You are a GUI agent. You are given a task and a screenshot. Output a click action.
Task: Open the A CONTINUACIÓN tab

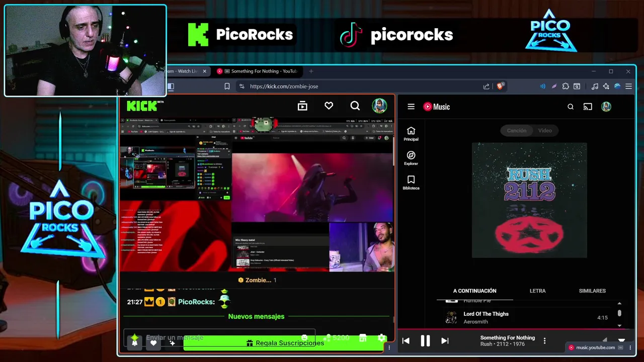[x=474, y=291]
